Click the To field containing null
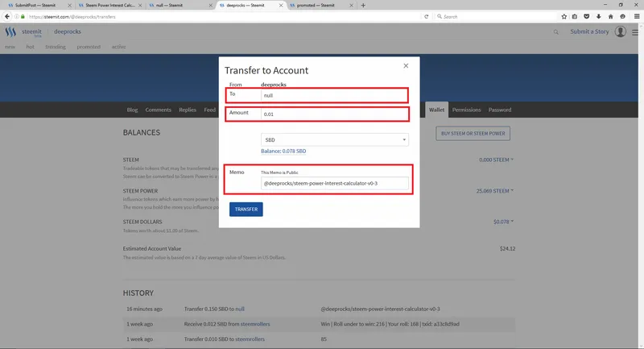Viewport: 644px width, 349px height. point(334,95)
